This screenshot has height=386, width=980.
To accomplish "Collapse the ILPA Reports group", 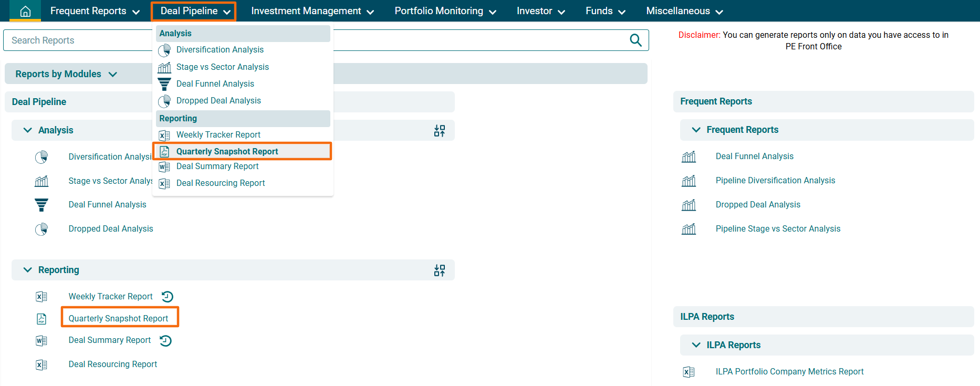I will (696, 345).
